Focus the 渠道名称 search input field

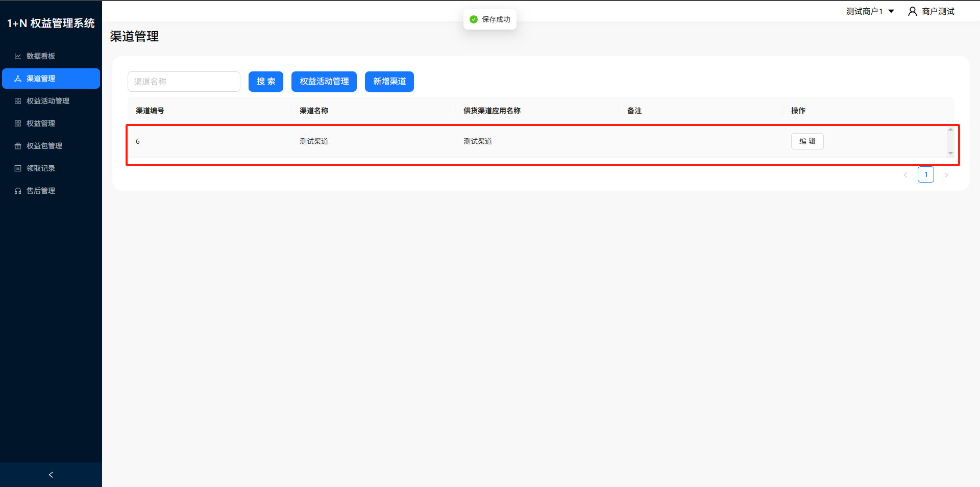click(184, 82)
